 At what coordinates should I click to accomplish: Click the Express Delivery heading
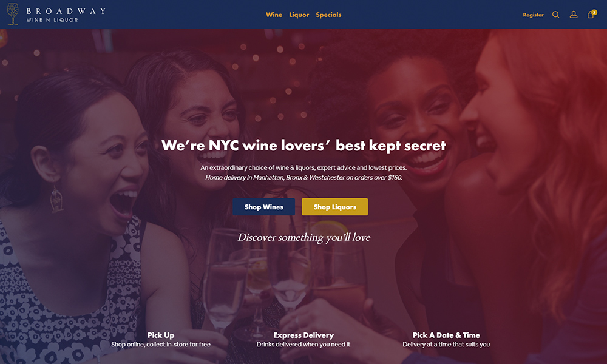coord(303,335)
